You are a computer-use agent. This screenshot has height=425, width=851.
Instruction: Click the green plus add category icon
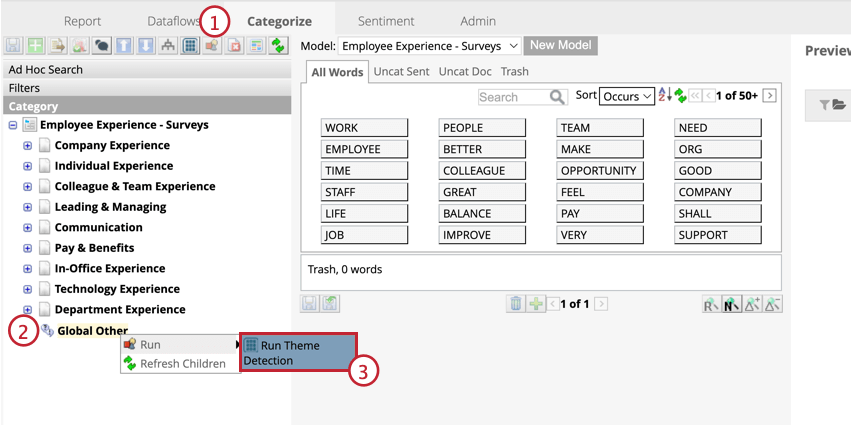(36, 46)
